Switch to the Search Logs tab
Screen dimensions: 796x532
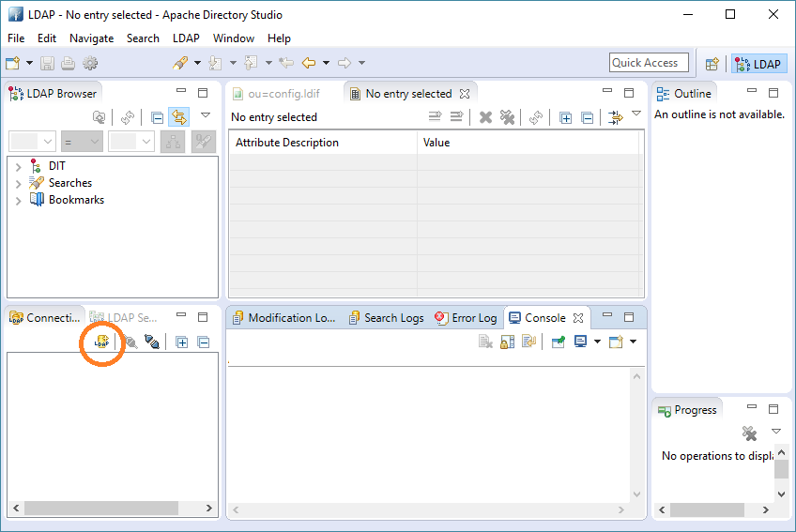[x=386, y=318]
